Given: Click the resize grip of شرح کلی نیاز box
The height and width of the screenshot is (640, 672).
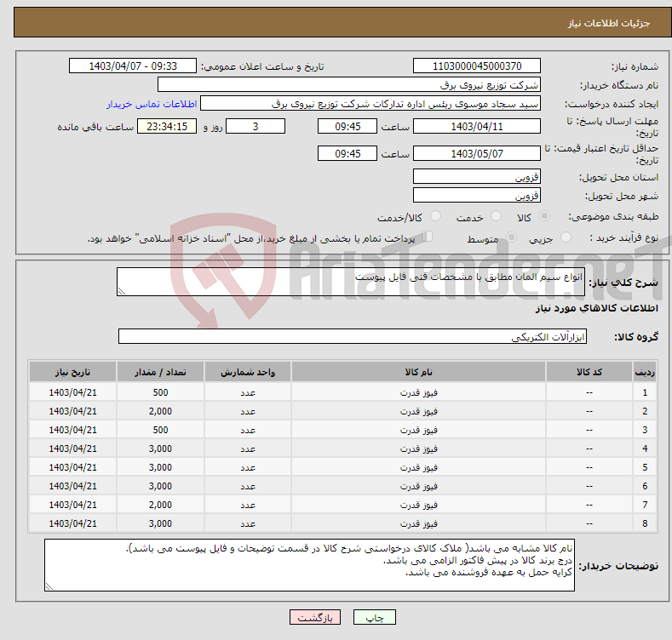Looking at the screenshot, I should pyautogui.click(x=121, y=291).
